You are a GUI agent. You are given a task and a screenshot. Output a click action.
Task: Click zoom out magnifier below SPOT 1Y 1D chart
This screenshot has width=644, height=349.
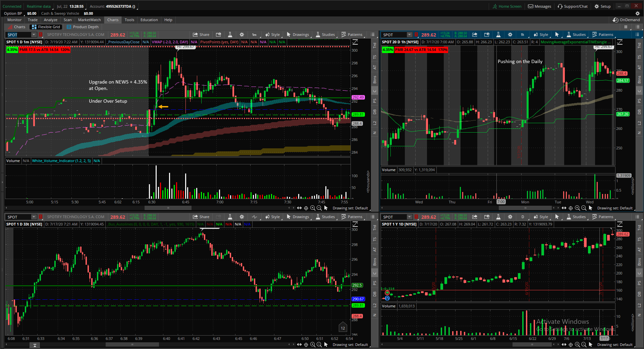(x=584, y=345)
